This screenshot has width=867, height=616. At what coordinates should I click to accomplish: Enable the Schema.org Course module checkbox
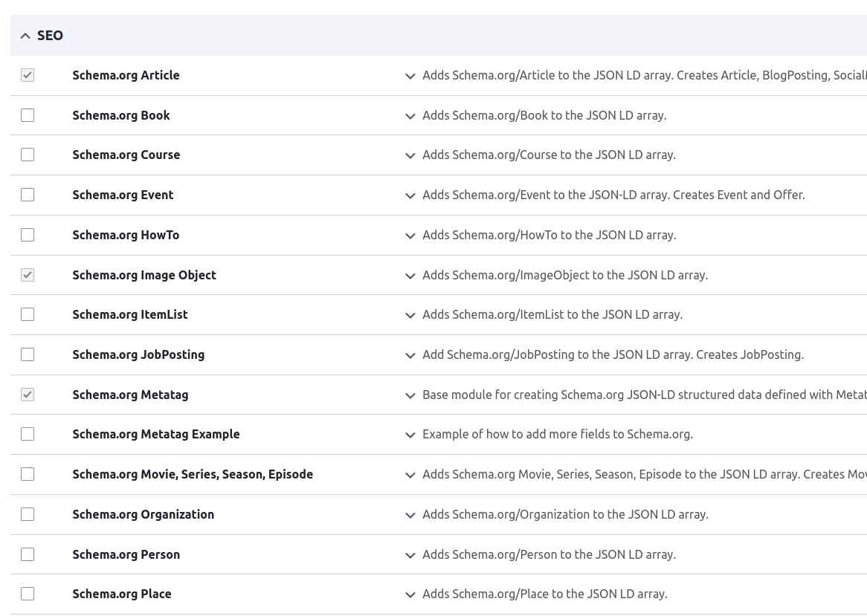27,155
